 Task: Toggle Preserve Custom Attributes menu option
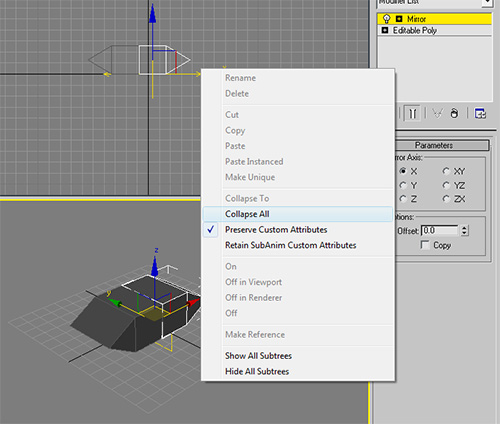(x=298, y=230)
